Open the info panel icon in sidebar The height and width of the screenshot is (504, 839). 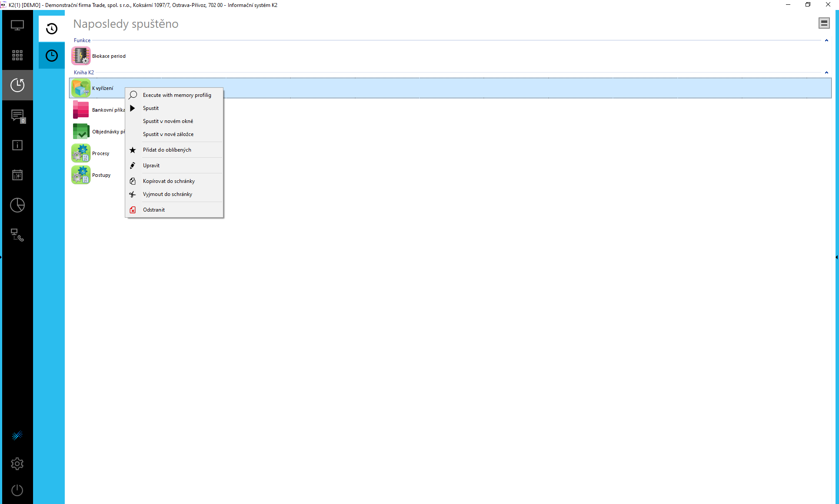(x=17, y=145)
